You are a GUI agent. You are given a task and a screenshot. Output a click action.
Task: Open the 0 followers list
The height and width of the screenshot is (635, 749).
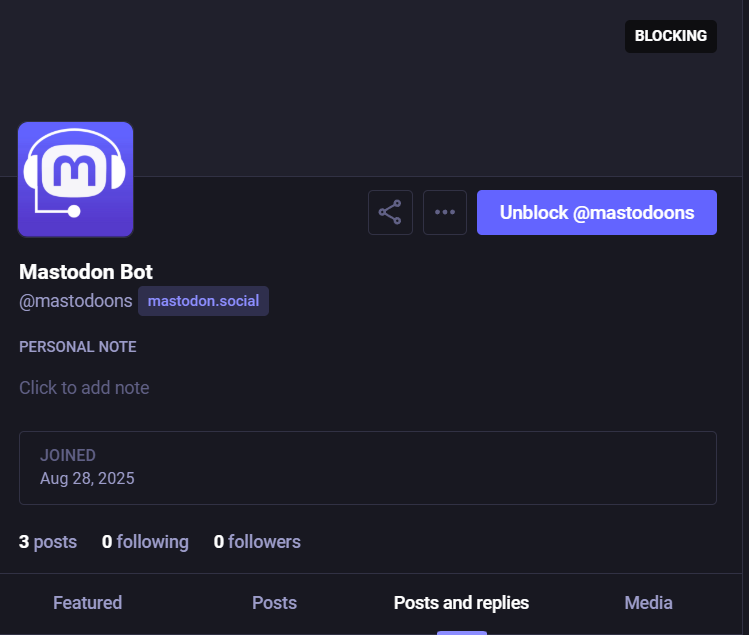point(257,542)
